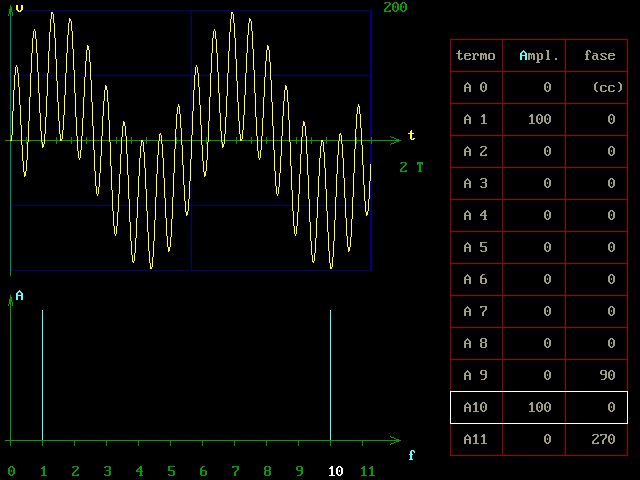The image size is (640, 480).
Task: Select the A 4 term label
Action: pos(476,215)
